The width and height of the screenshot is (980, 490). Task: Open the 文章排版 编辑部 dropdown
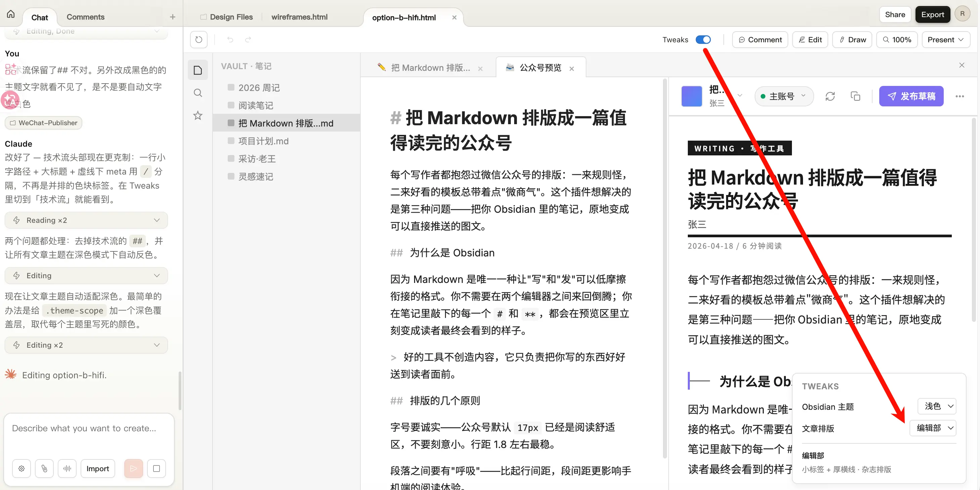click(933, 428)
